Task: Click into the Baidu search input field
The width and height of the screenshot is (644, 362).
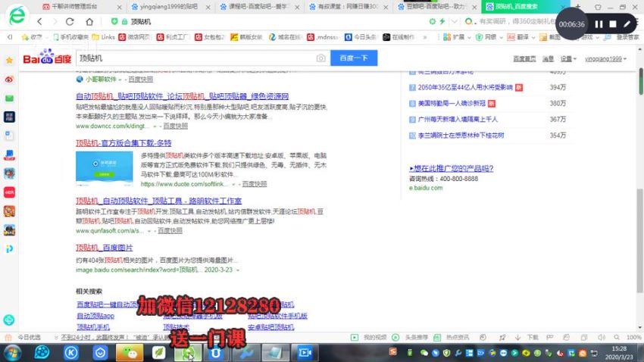Action: point(196,58)
